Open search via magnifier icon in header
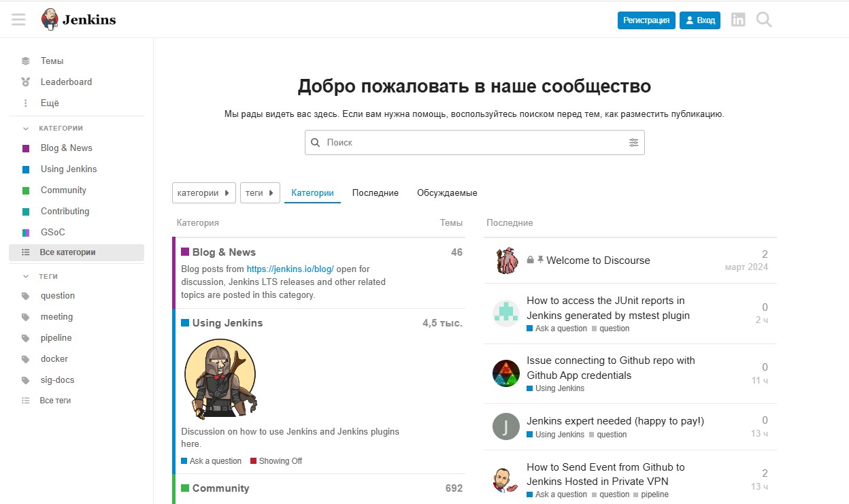This screenshot has height=504, width=849. 764,20
